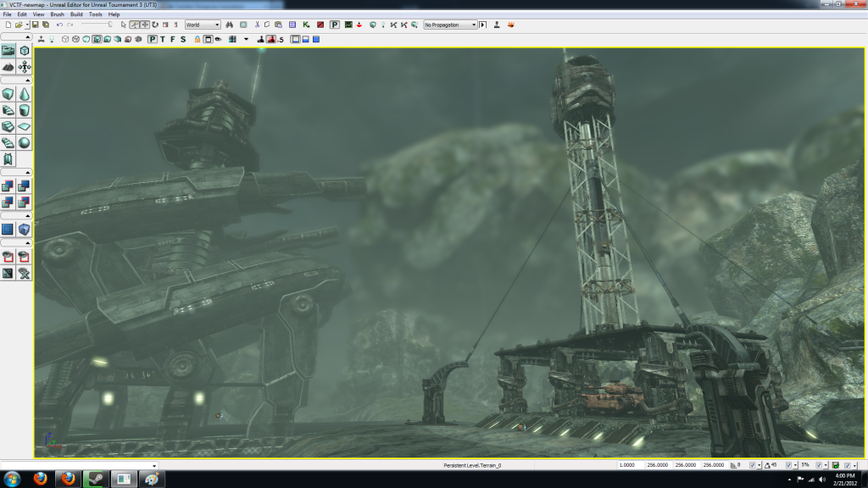The image size is (868, 488).
Task: Save the current level
Action: pyautogui.click(x=35, y=25)
